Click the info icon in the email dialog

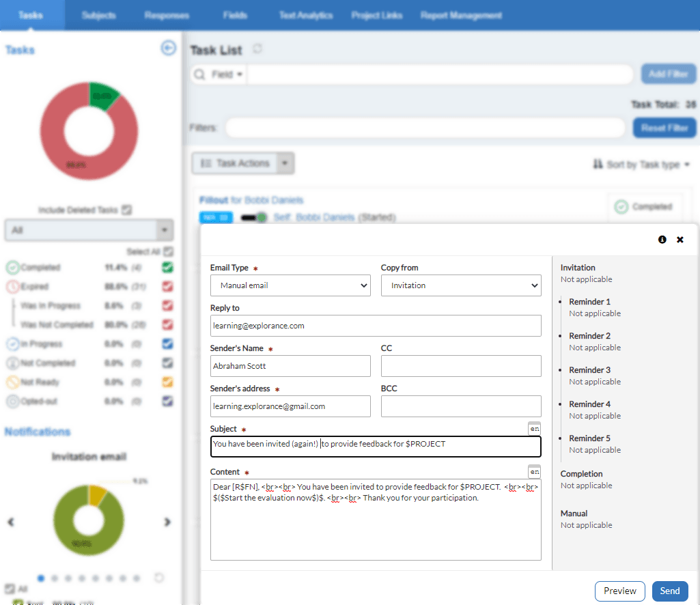tap(662, 240)
